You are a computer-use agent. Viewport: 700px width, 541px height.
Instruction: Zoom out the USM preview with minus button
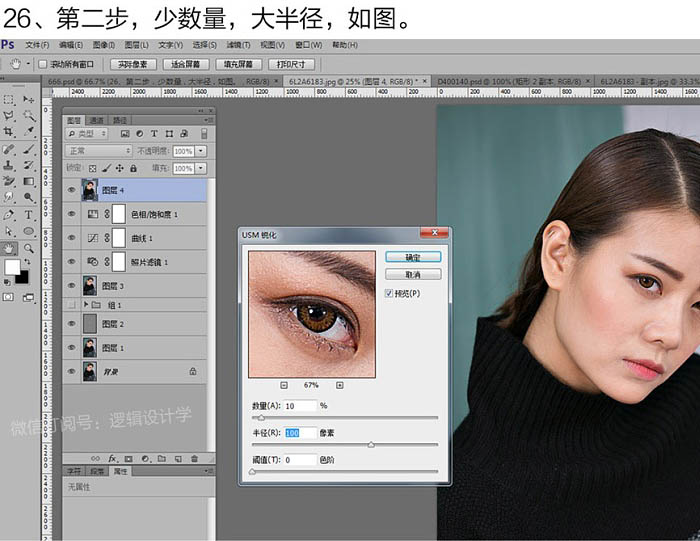tap(284, 385)
